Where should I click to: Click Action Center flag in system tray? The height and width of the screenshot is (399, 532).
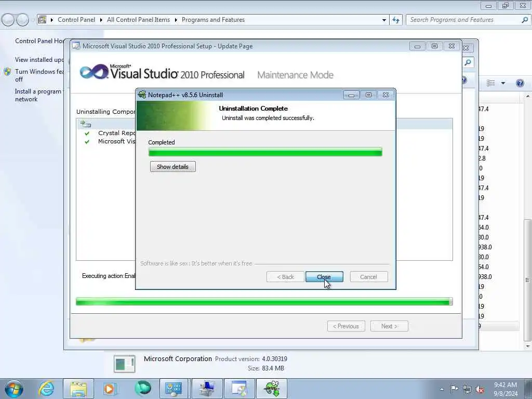454,389
